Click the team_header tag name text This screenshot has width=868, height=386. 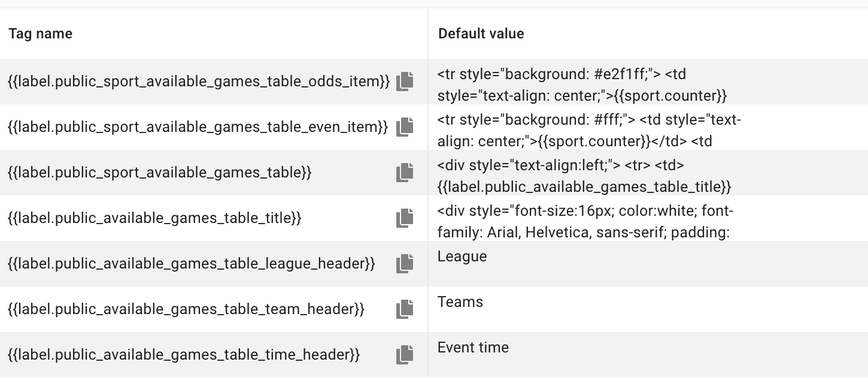click(x=186, y=309)
